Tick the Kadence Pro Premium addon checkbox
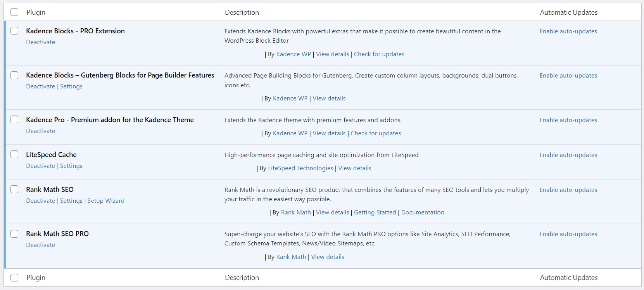644x290 pixels. pos(14,119)
